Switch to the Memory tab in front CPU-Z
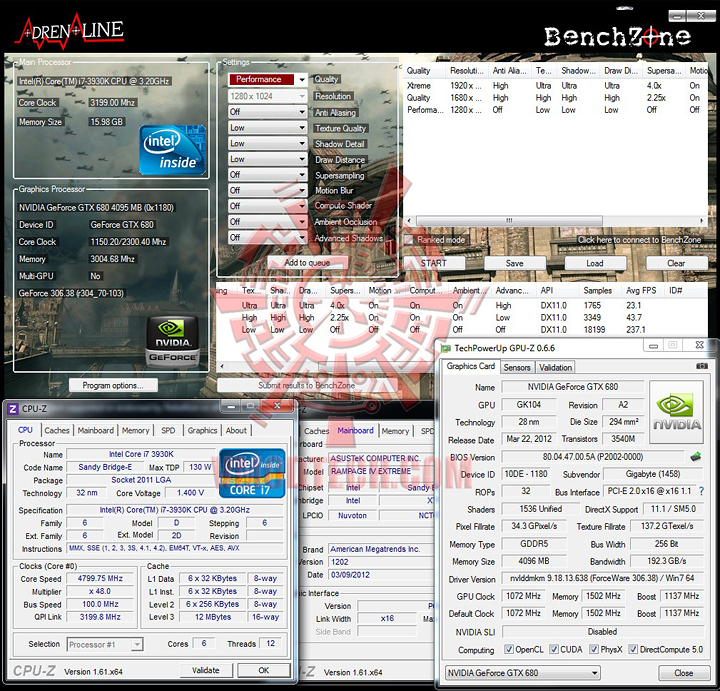 pyautogui.click(x=135, y=430)
